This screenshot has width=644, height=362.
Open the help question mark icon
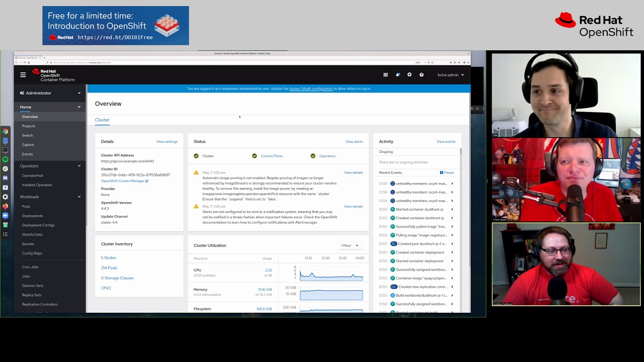coord(422,75)
